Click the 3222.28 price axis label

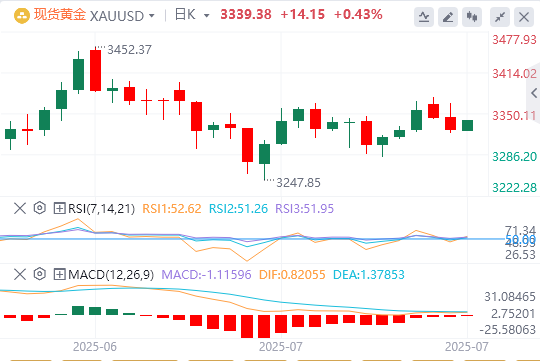coord(514,188)
